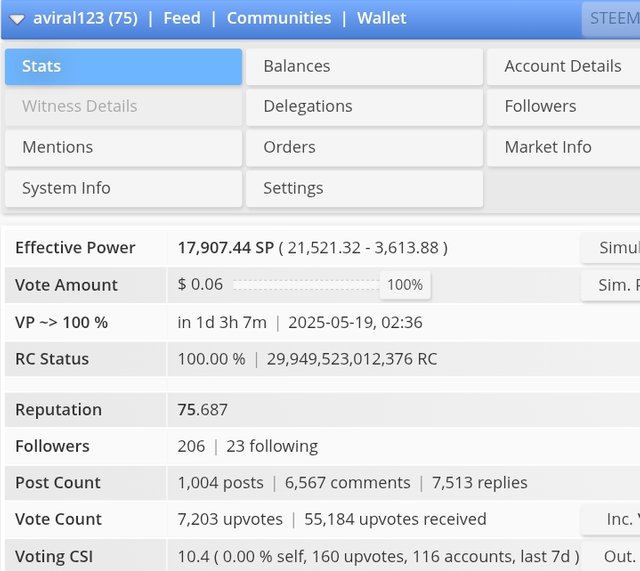Click the STEEM button in header

(611, 19)
